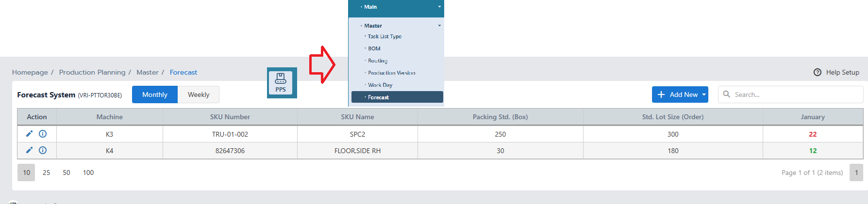This screenshot has width=868, height=204.
Task: Edit the K4 machine row
Action: click(x=29, y=150)
